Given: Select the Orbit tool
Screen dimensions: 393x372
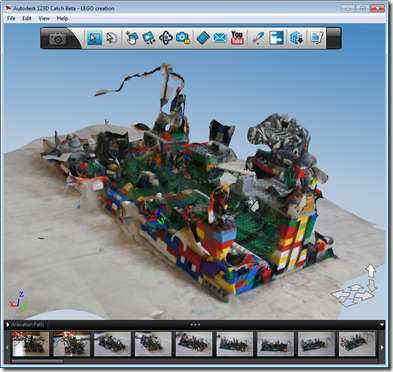Looking at the screenshot, I should pyautogui.click(x=166, y=38).
